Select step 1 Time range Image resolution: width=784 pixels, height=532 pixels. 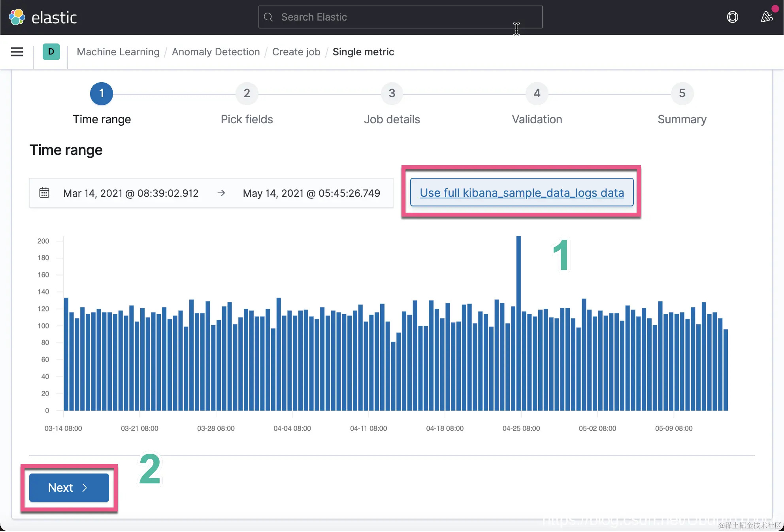[x=102, y=94]
